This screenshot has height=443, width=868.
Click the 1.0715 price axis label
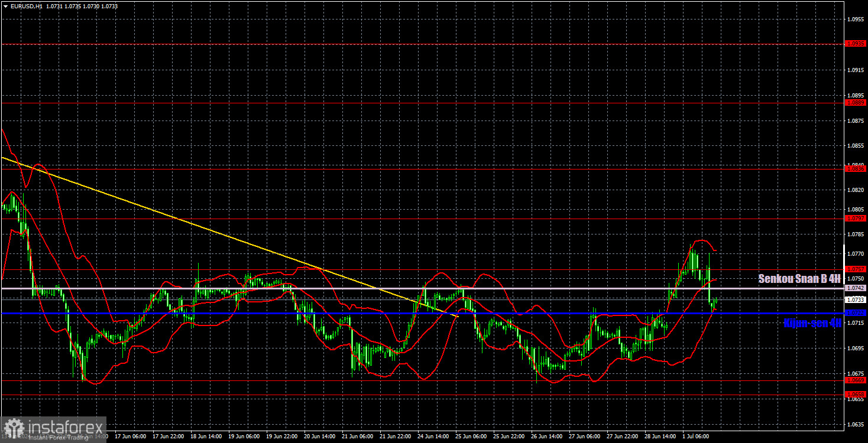pos(856,323)
